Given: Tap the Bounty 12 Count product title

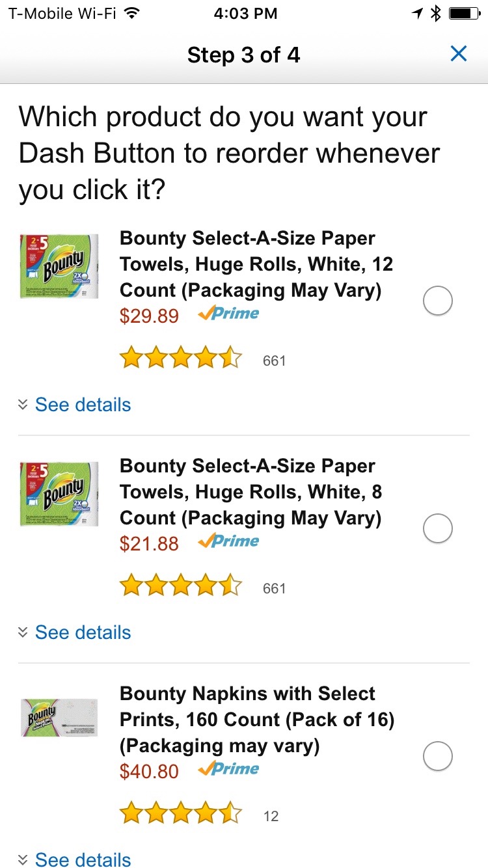Looking at the screenshot, I should (x=256, y=264).
